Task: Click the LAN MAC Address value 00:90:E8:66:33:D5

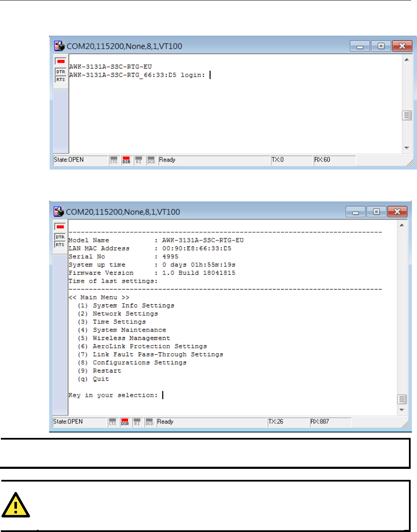Action: coord(197,248)
